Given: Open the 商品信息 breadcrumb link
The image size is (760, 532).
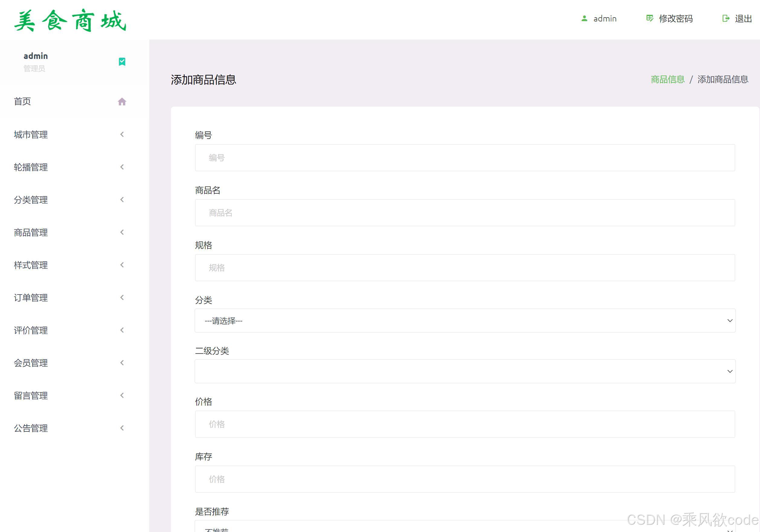Looking at the screenshot, I should coord(667,79).
